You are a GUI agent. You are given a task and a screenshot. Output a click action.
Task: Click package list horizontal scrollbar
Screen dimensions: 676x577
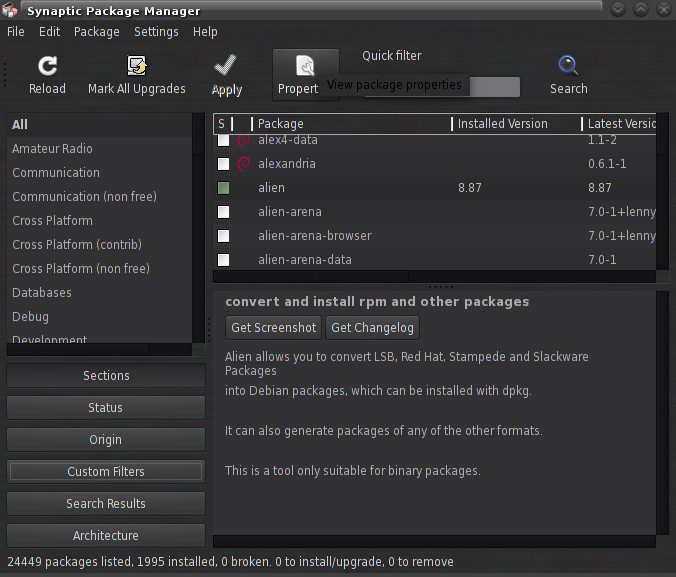click(x=435, y=276)
